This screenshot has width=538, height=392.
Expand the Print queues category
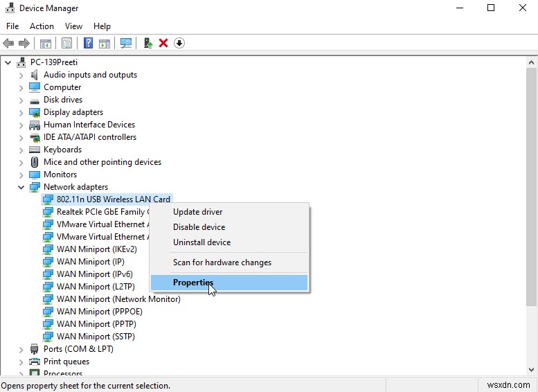21,362
